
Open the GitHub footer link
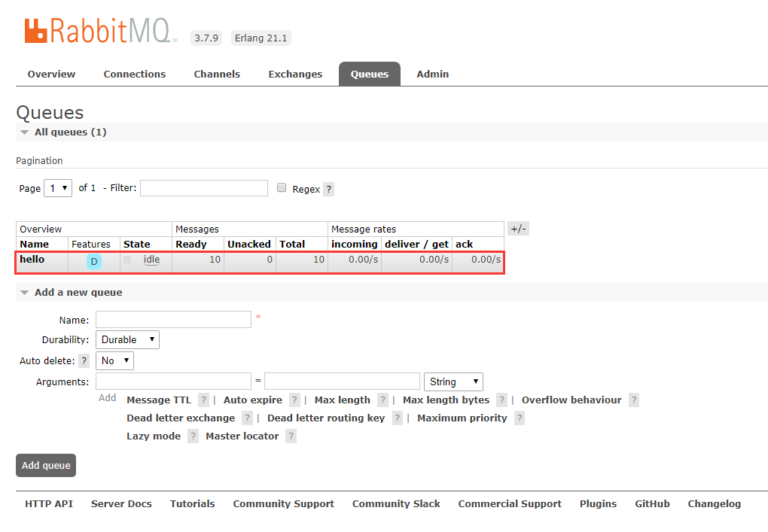tap(652, 503)
